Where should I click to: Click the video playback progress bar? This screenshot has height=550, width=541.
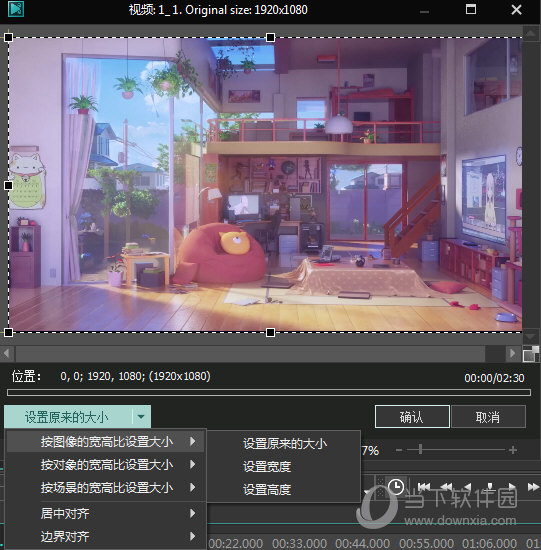269,393
